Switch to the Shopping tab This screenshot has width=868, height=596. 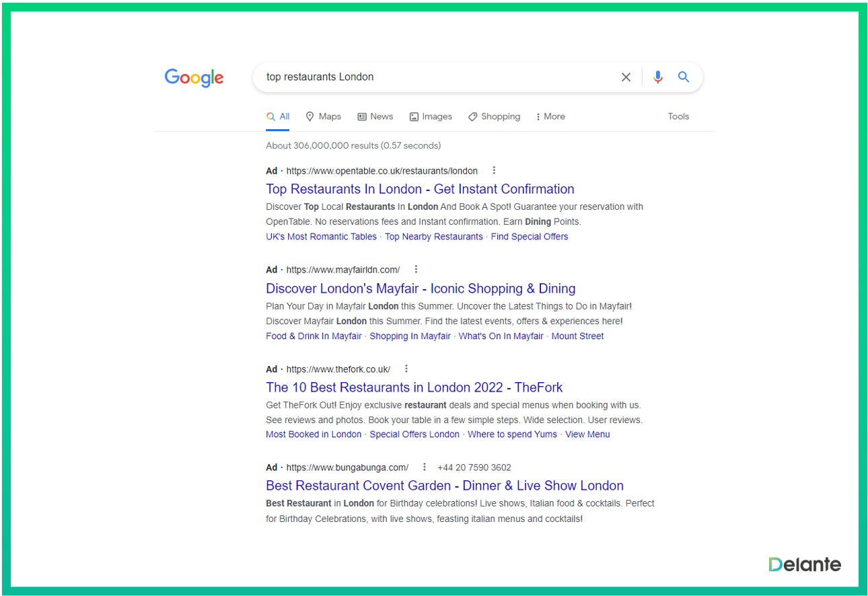click(494, 116)
